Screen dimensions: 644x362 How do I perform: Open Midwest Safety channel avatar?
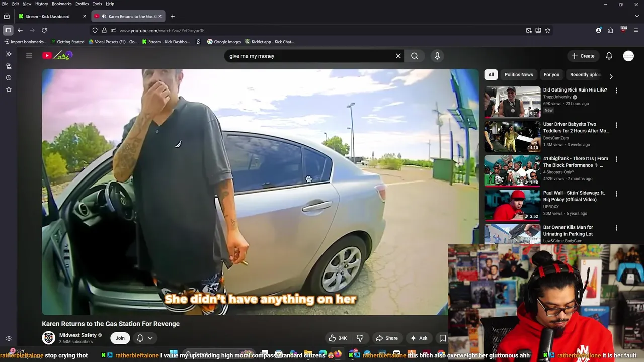tap(49, 338)
